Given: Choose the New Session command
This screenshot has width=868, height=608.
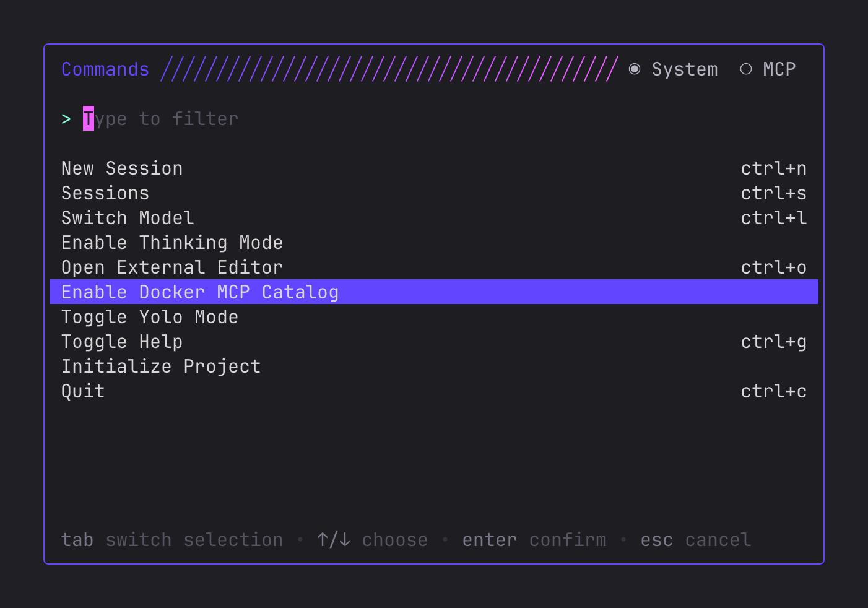Looking at the screenshot, I should click(122, 168).
